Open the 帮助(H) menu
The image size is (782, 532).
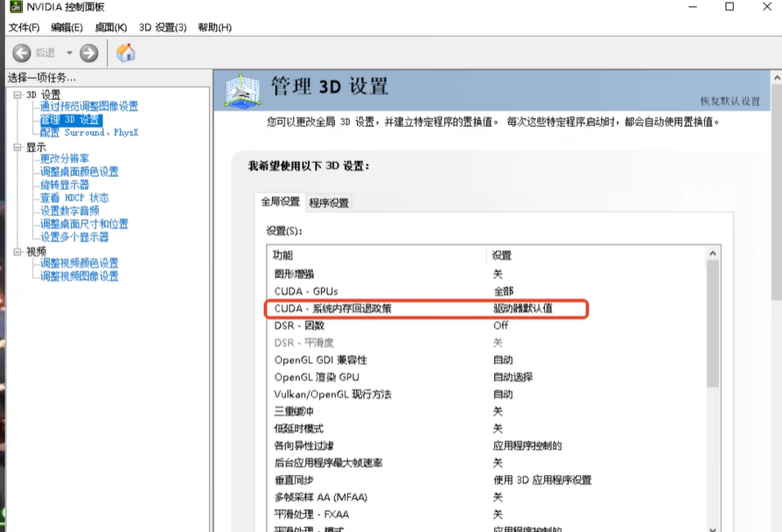tap(214, 28)
